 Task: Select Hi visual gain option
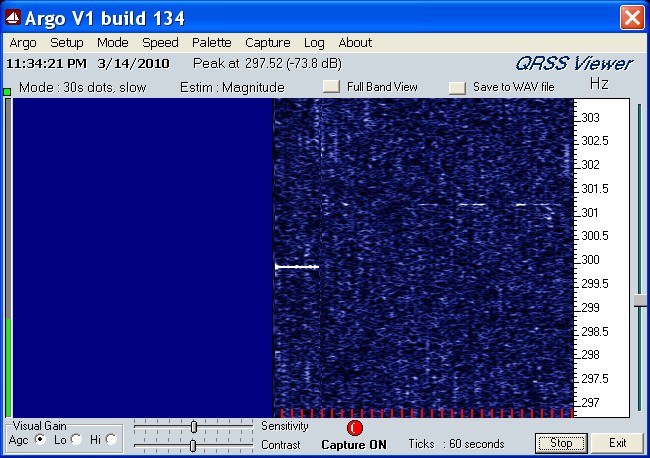pyautogui.click(x=111, y=439)
